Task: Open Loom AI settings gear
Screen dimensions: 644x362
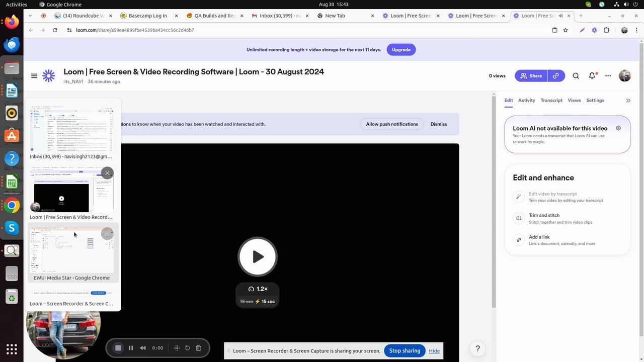Action: tap(618, 128)
